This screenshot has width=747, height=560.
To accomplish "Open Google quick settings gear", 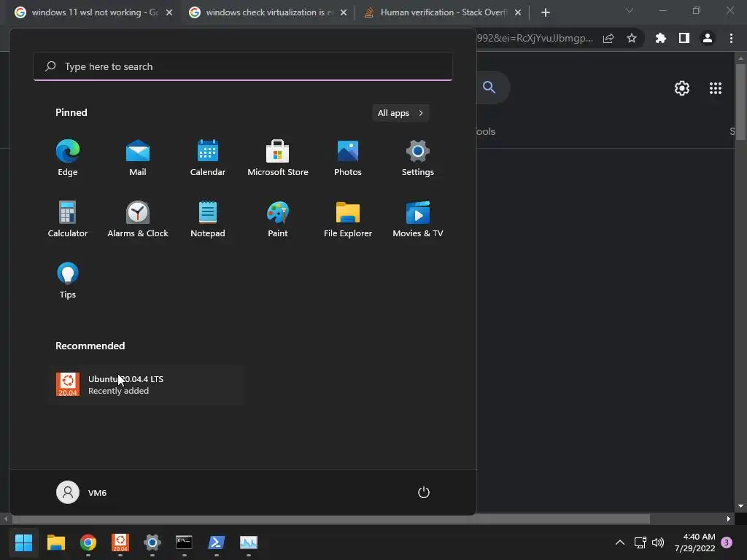I will tap(682, 88).
